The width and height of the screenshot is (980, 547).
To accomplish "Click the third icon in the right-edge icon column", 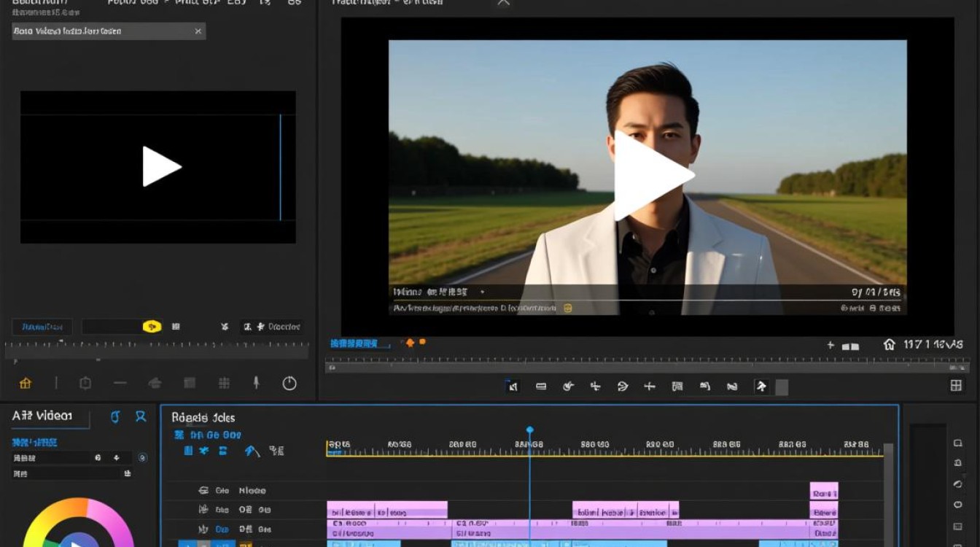I will [x=957, y=484].
